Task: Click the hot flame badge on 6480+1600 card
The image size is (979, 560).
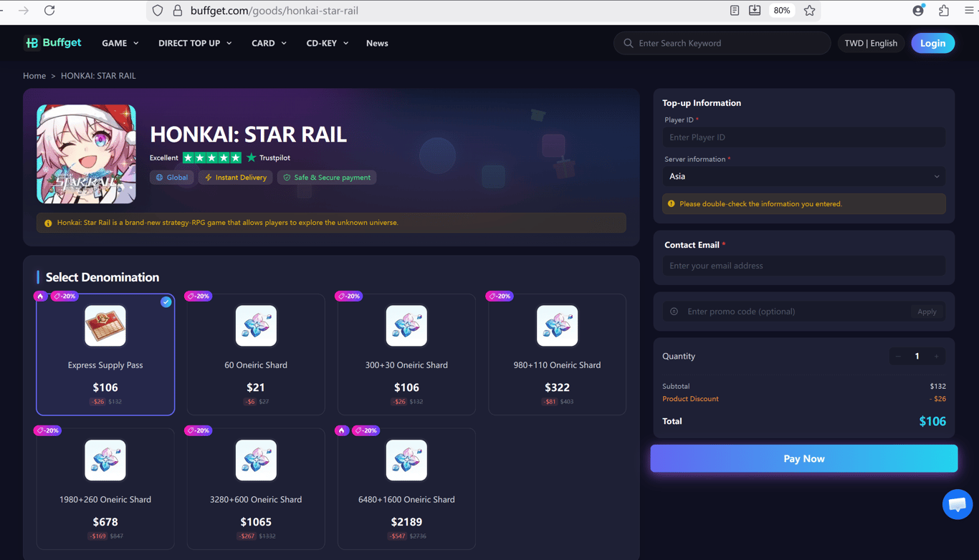Action: point(342,430)
